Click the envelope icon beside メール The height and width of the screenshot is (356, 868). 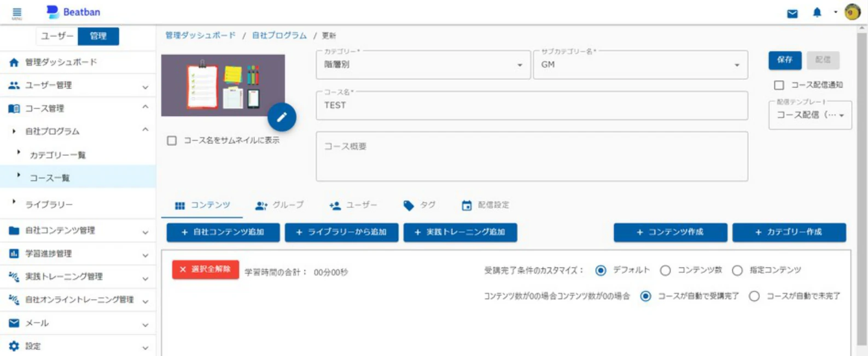(14, 323)
